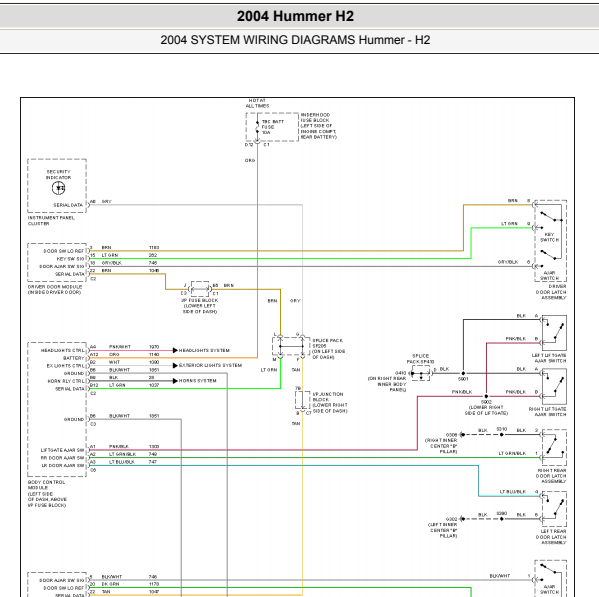
Task: Click ground label 'G410'
Action: click(401, 373)
